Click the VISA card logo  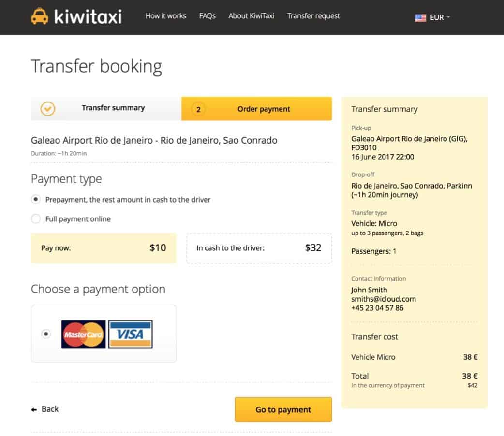coord(131,334)
